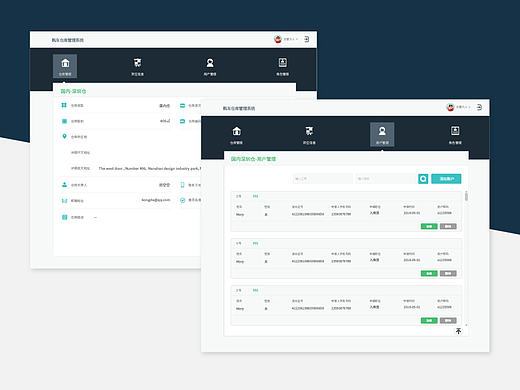Click the profile avatar in front window header
The width and height of the screenshot is (520, 390).
click(450, 107)
